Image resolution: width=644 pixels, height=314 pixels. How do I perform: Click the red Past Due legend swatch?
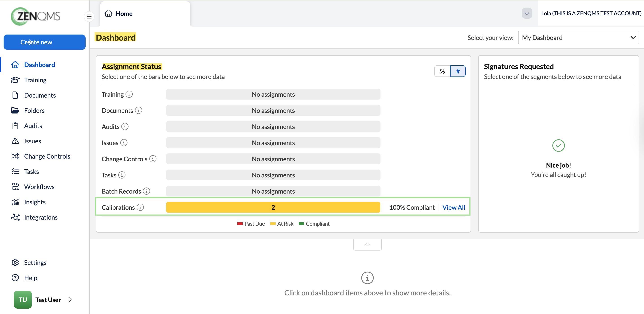point(240,224)
